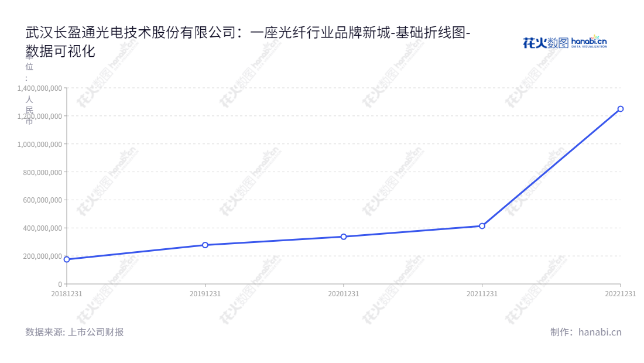Click the 20181231 data point on the line
Viewport: 644px width, 363px height.
(x=67, y=259)
